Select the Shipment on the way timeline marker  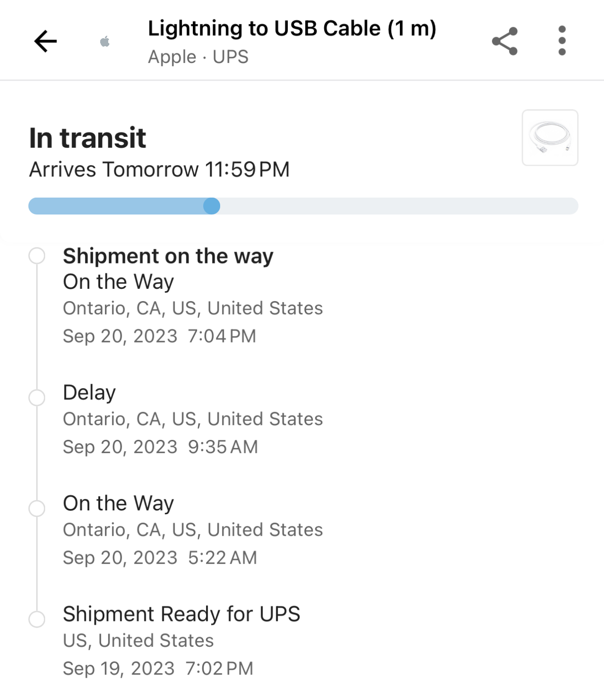37,256
